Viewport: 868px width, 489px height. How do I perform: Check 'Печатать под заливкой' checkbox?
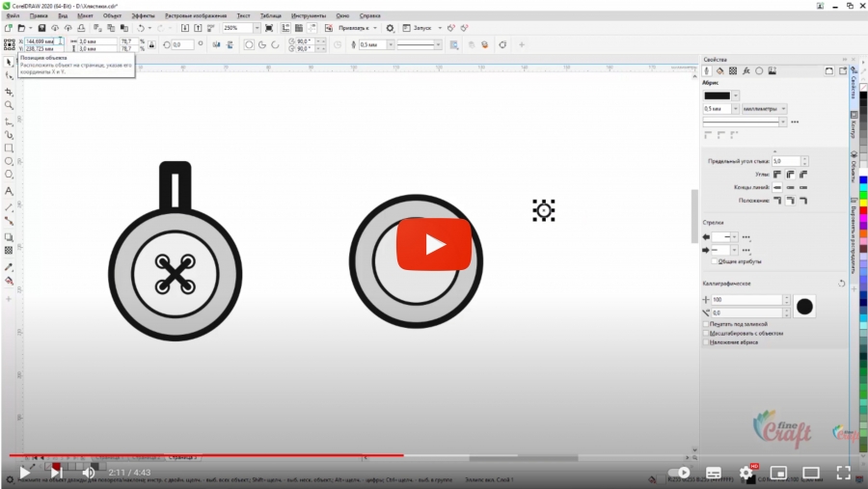706,324
